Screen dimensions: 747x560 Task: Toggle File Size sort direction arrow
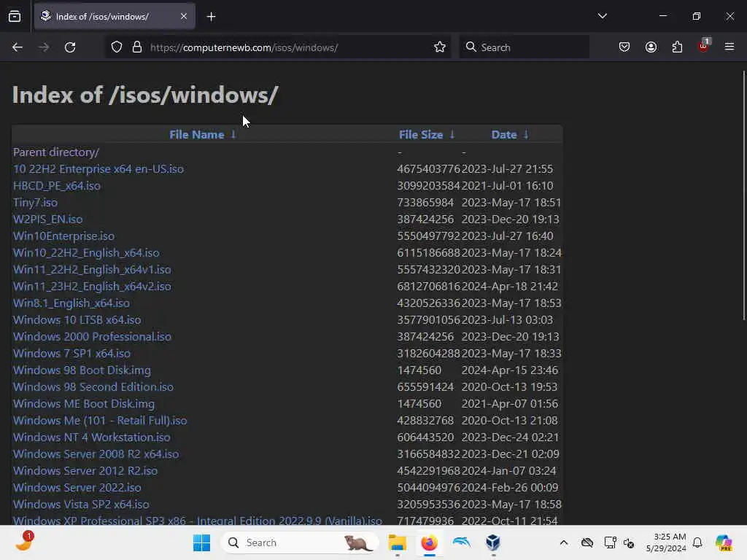pyautogui.click(x=452, y=135)
